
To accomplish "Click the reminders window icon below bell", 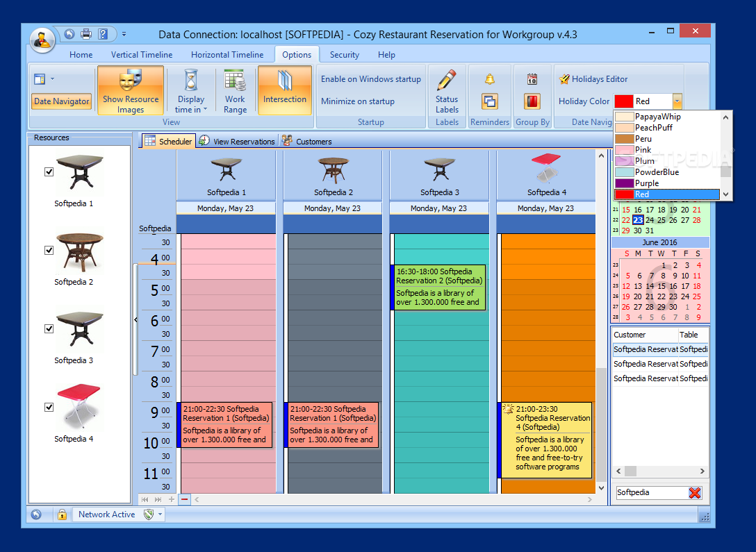I will (x=489, y=101).
